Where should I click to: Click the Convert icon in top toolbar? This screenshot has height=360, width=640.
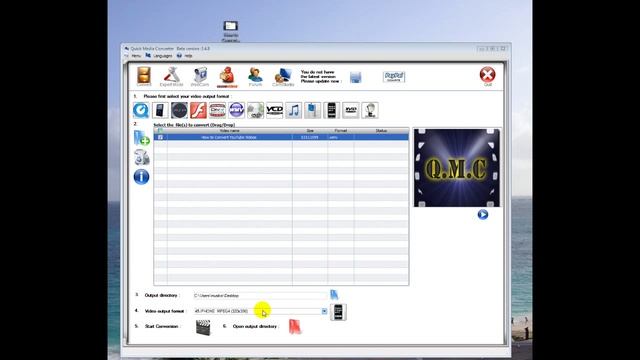144,76
